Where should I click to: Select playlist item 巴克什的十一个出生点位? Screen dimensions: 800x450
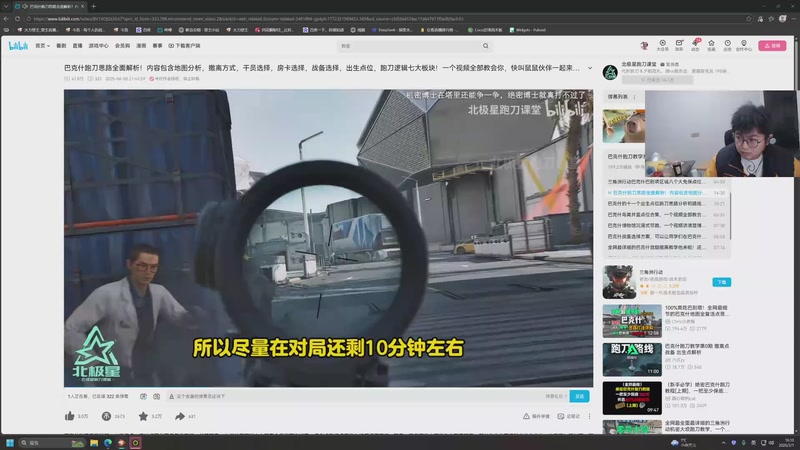(666, 204)
